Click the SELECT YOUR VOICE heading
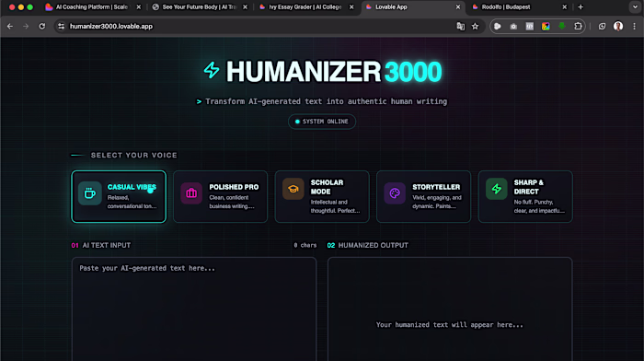This screenshot has width=644, height=361. click(134, 155)
